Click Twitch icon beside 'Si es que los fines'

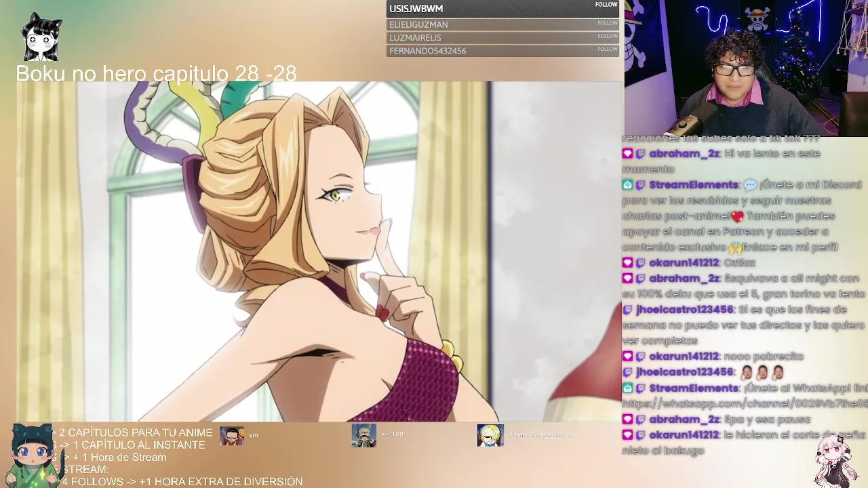[627, 310]
